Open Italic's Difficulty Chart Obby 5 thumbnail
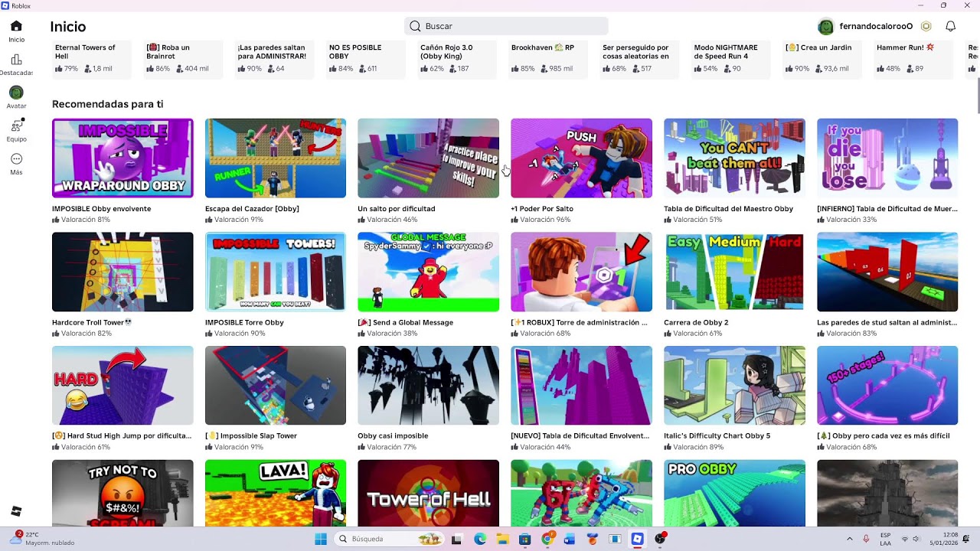980x551 pixels. (734, 386)
